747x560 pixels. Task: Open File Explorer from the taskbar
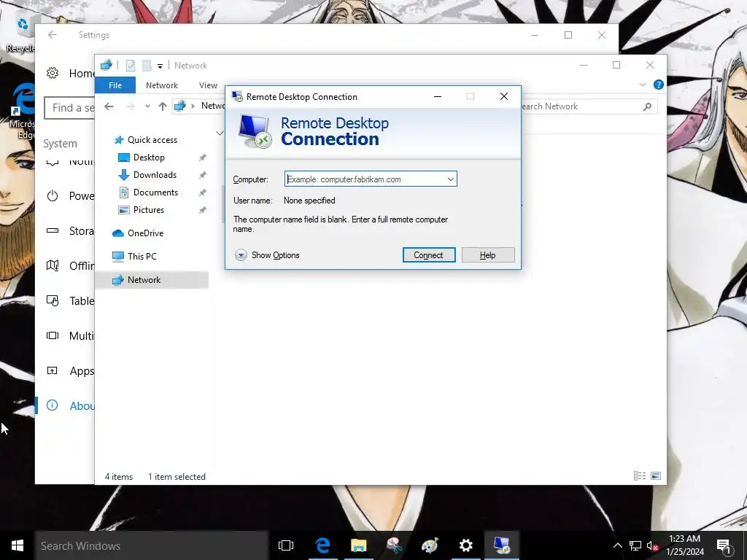(x=358, y=545)
